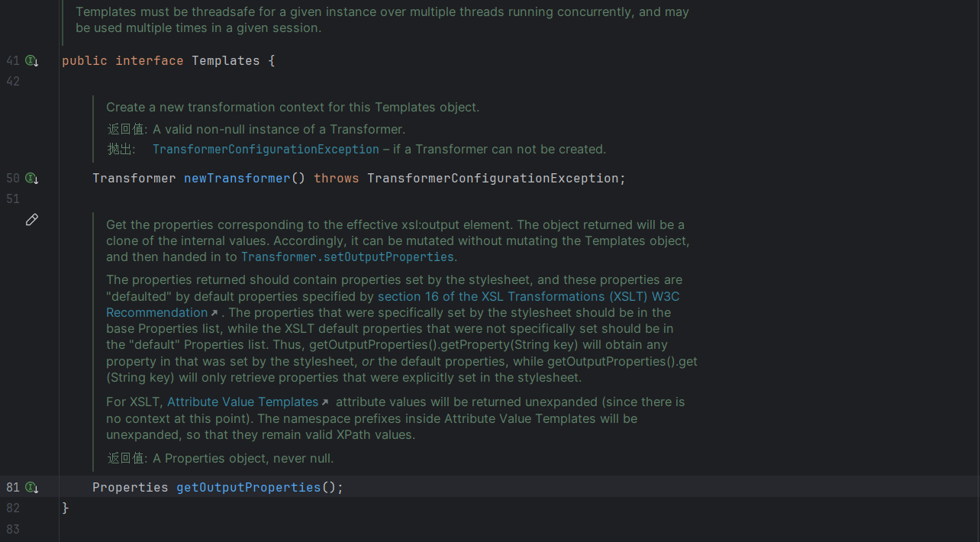Click line number 83 in the gutter
The height and width of the screenshot is (542, 980).
tap(13, 529)
